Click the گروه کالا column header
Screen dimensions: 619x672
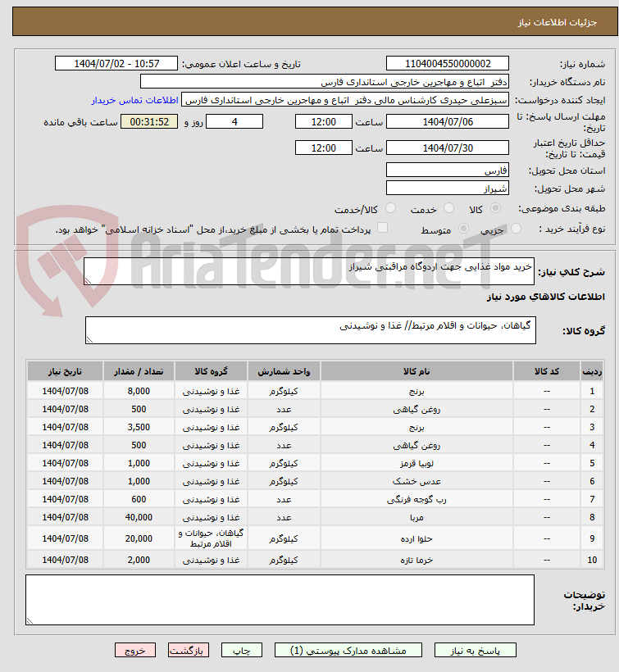tap(211, 371)
